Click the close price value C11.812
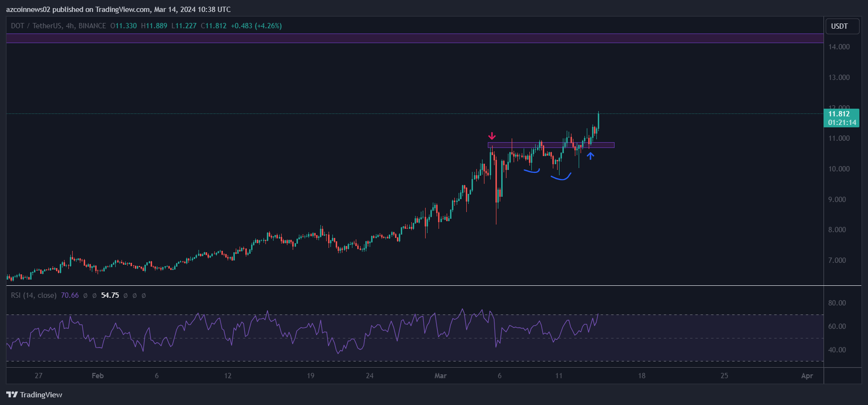This screenshot has height=405, width=868. pyautogui.click(x=213, y=26)
